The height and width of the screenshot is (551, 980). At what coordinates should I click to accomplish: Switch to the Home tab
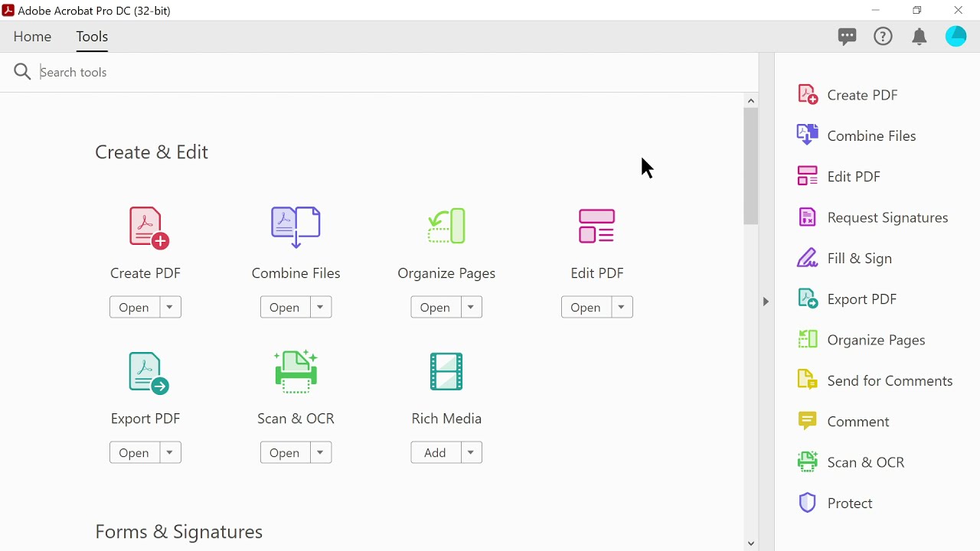(32, 36)
